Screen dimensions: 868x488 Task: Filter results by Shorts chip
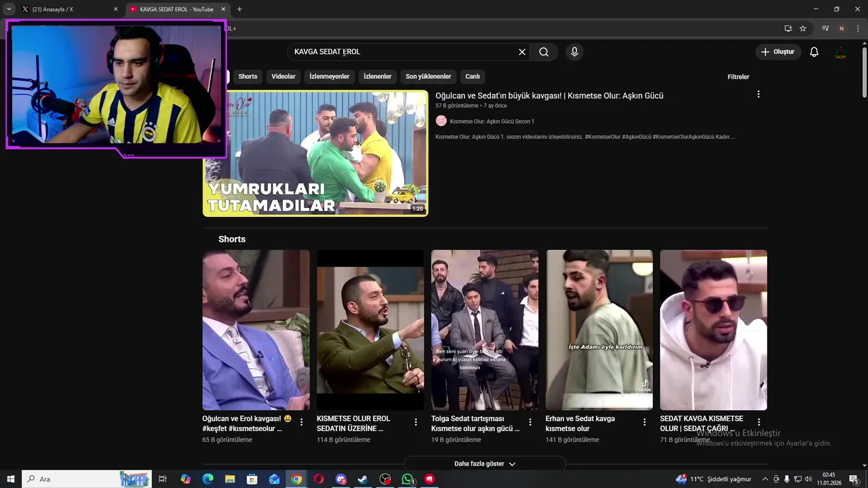click(x=248, y=77)
